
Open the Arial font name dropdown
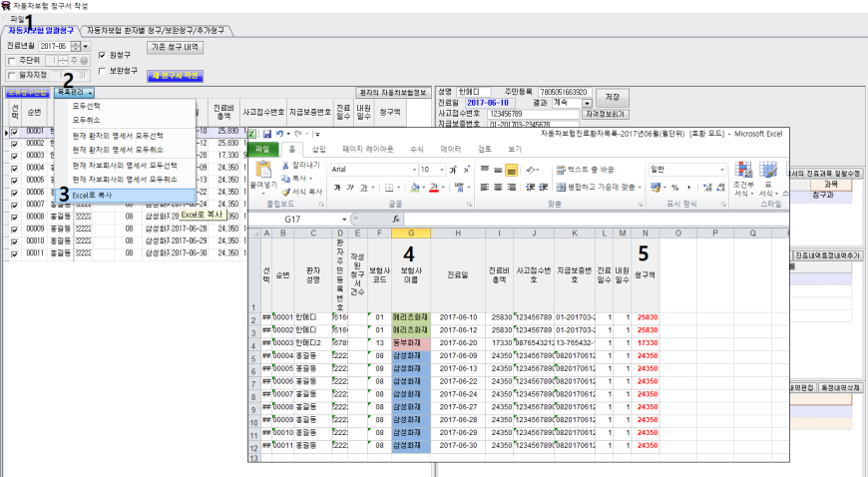(414, 170)
